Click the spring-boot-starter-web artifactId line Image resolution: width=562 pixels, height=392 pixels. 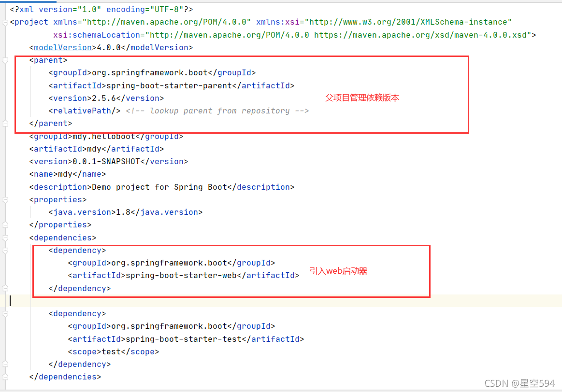(x=184, y=275)
